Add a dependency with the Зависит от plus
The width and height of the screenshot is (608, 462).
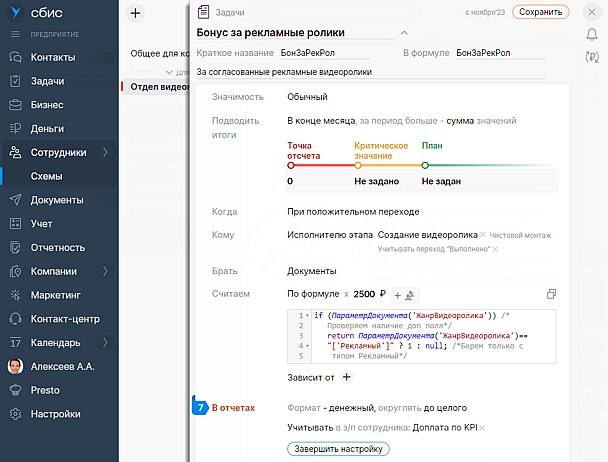[x=347, y=377]
